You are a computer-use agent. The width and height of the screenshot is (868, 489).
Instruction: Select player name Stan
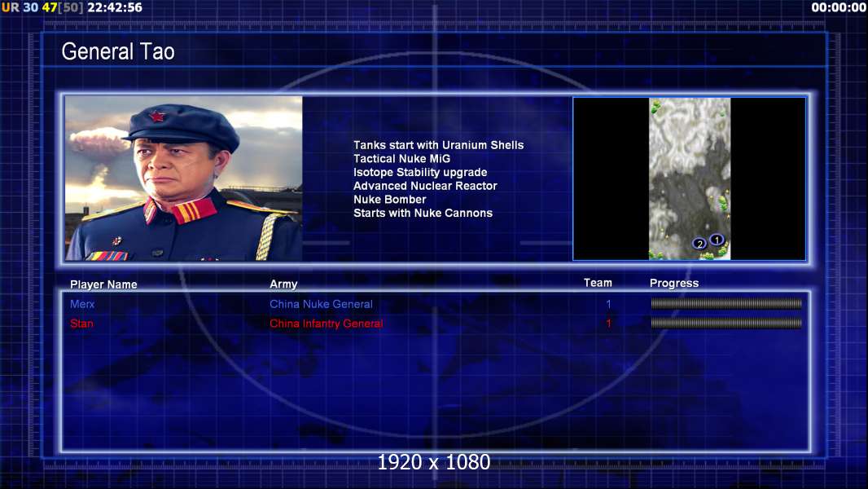click(81, 324)
